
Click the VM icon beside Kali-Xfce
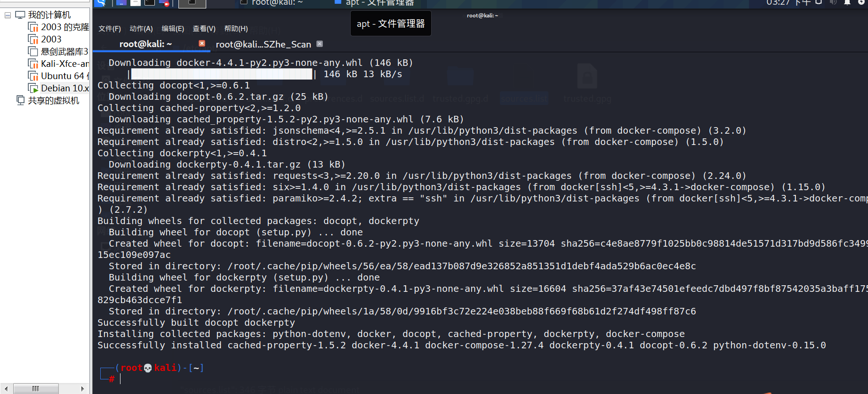pos(33,64)
